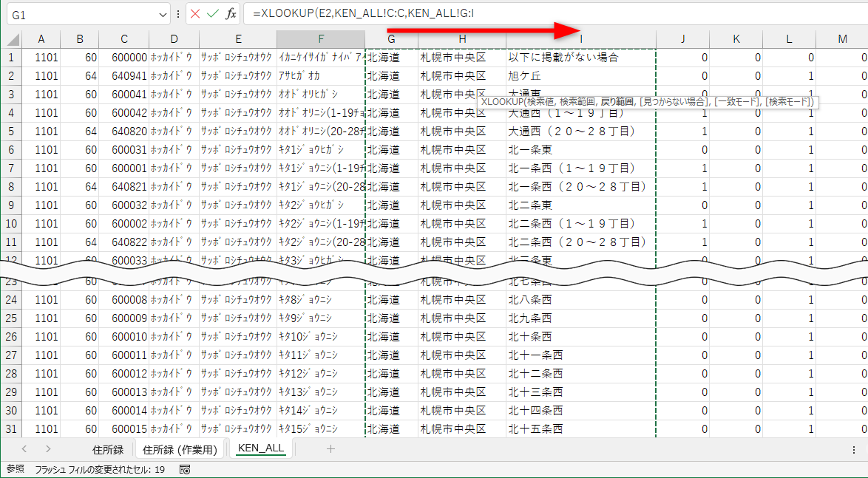This screenshot has width=868, height=478.
Task: Click the New Sheet plus icon
Action: tap(330, 448)
